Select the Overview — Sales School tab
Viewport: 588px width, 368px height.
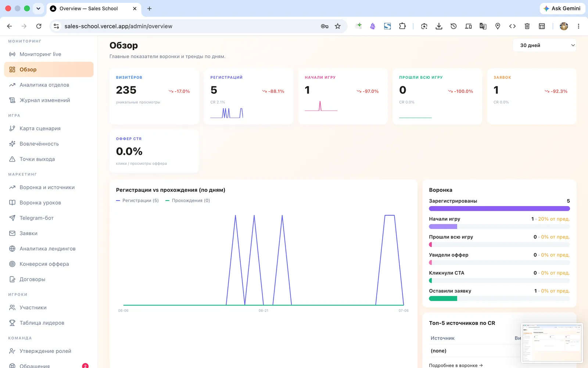(94, 8)
